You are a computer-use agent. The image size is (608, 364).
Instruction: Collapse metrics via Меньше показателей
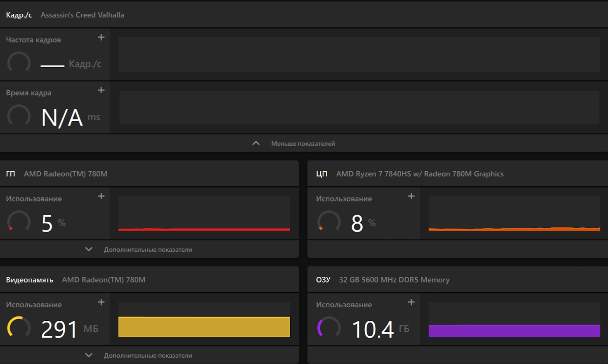pos(302,143)
